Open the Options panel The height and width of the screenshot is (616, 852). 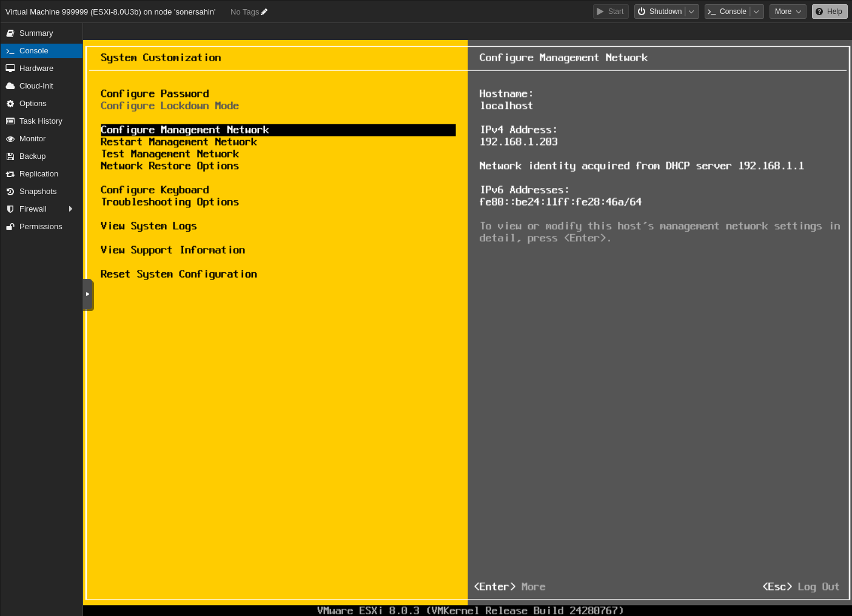[33, 103]
